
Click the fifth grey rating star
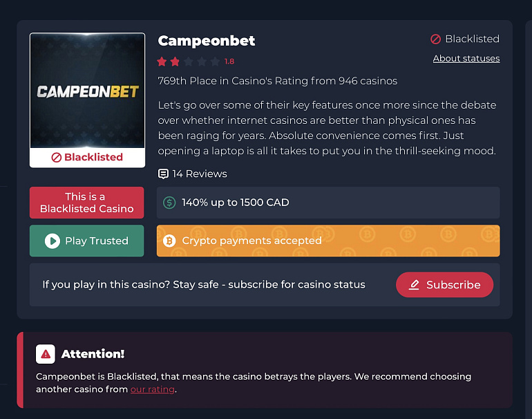(215, 62)
